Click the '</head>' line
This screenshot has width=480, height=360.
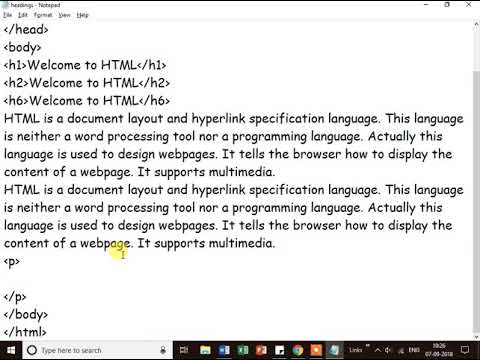[26, 29]
